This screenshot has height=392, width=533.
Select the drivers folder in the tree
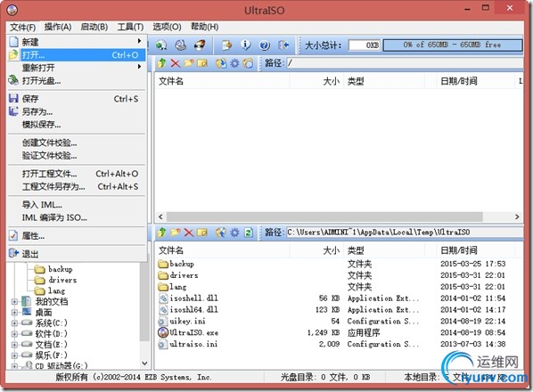click(62, 280)
